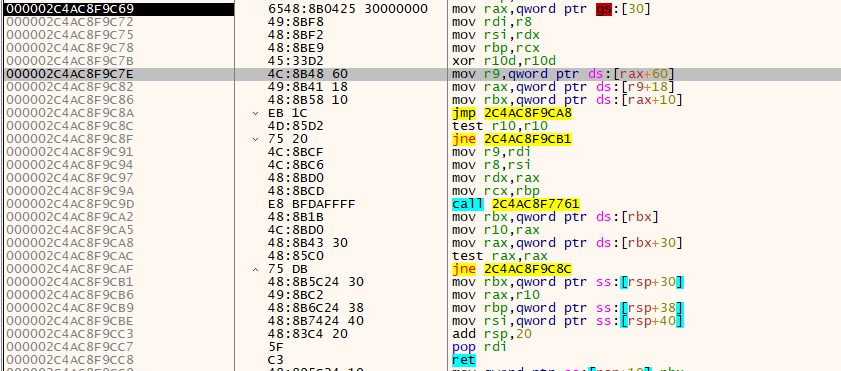The image size is (841, 371).
Task: Click instruction jne 2C4AC8F9C8C
Action: pyautogui.click(x=512, y=270)
